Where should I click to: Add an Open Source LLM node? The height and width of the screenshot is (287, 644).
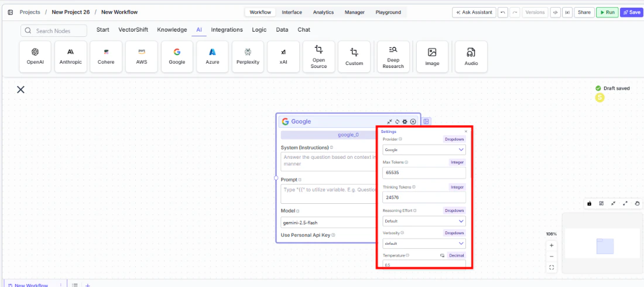pos(318,57)
